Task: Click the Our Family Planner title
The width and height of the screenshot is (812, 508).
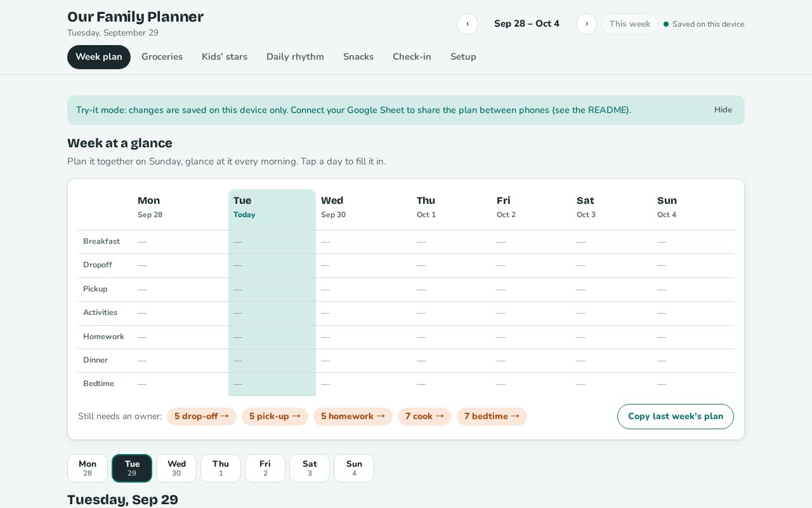Action: [135, 17]
